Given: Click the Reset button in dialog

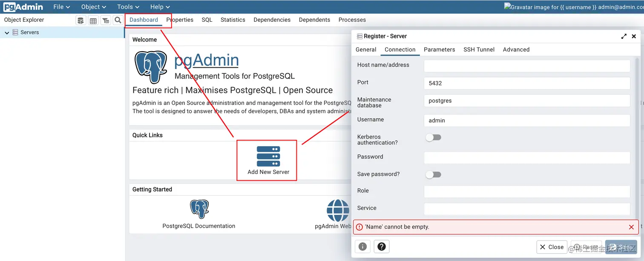Looking at the screenshot, I should (x=586, y=247).
